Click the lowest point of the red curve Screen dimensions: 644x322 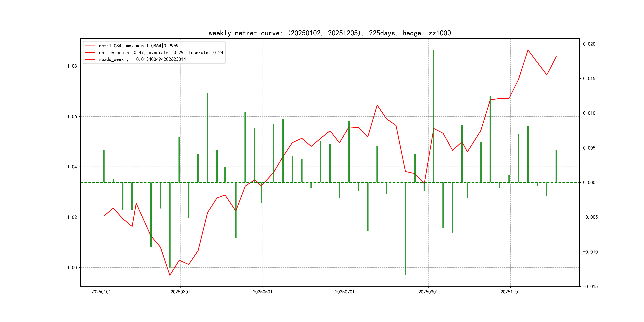170,275
